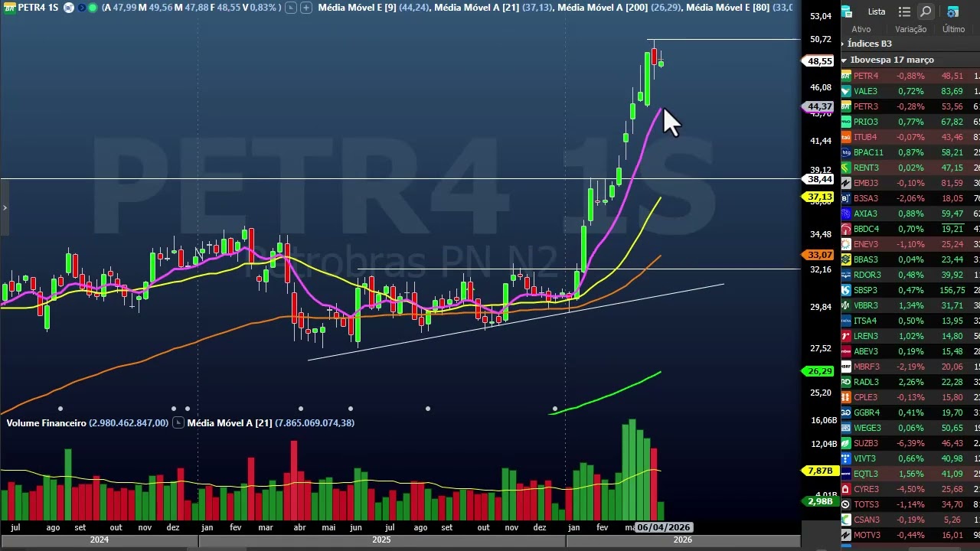This screenshot has height=551, width=980.
Task: Click the AXIA3 row logo icon
Action: click(x=846, y=214)
